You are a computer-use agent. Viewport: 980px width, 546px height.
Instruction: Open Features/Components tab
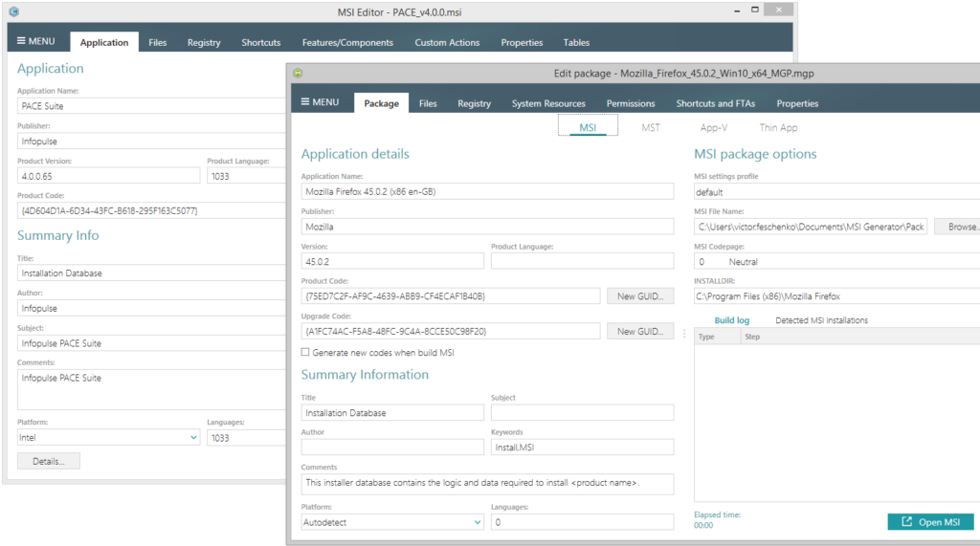[x=347, y=42]
